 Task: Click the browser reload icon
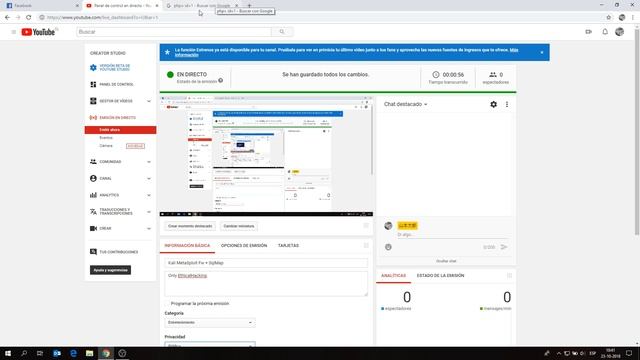(29, 18)
